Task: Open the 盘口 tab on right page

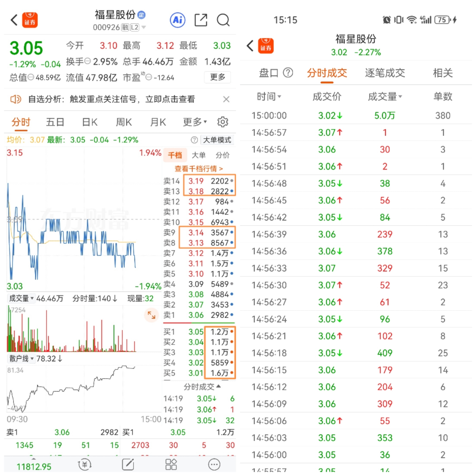Action: (269, 73)
